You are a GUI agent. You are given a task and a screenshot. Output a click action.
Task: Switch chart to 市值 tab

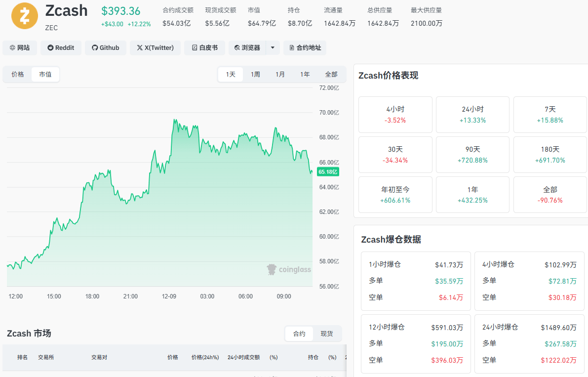point(45,74)
